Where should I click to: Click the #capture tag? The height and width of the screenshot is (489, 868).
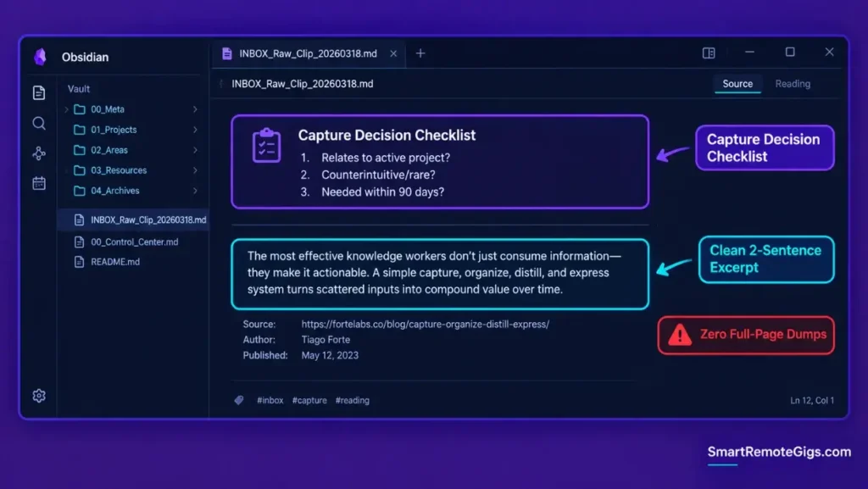tap(309, 400)
